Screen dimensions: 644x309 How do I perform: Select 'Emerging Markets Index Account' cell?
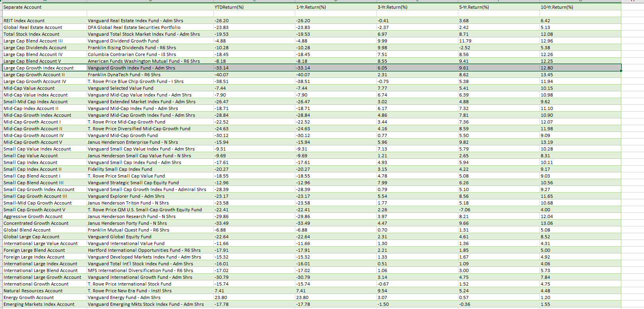pos(45,304)
